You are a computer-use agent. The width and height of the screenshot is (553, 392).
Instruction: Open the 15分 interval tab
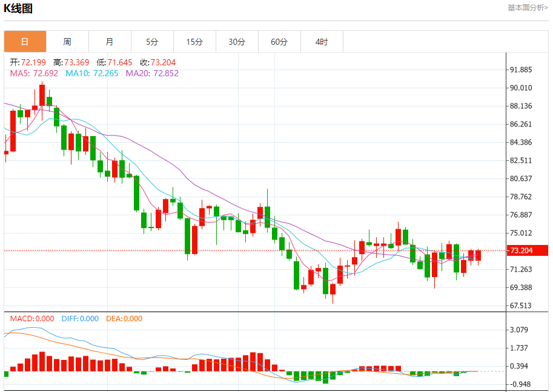pos(194,42)
